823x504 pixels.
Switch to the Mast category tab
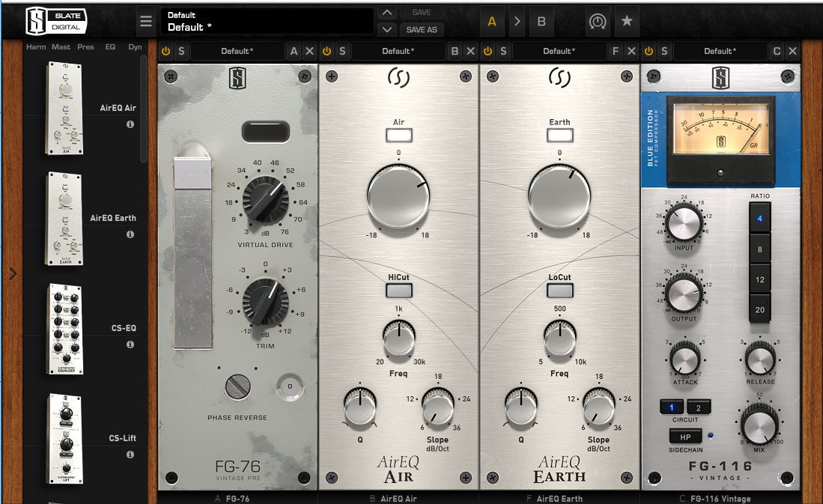click(61, 46)
